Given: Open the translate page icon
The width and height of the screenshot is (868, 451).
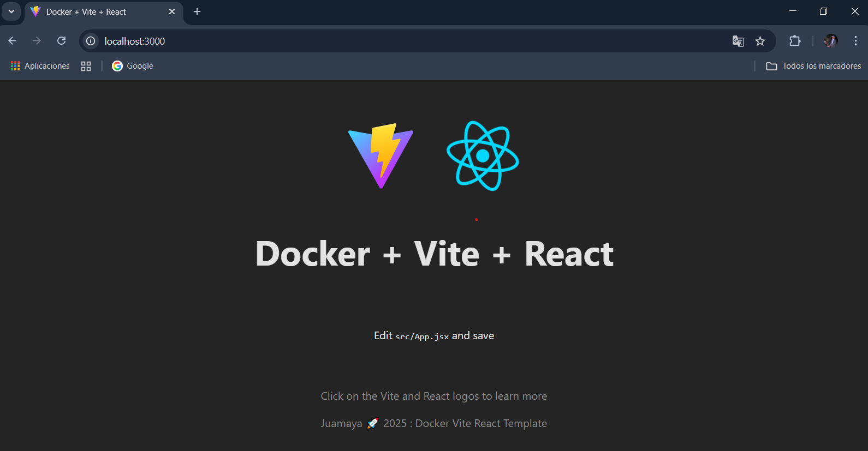Looking at the screenshot, I should (738, 41).
